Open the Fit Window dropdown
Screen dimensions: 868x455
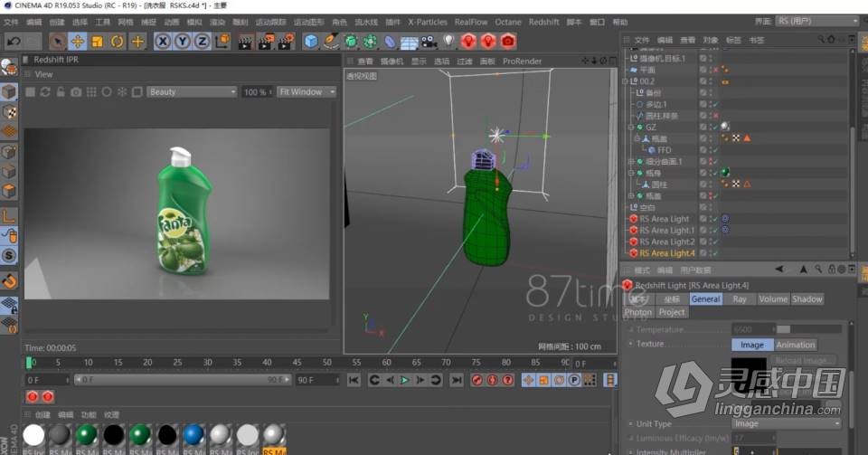[x=307, y=92]
